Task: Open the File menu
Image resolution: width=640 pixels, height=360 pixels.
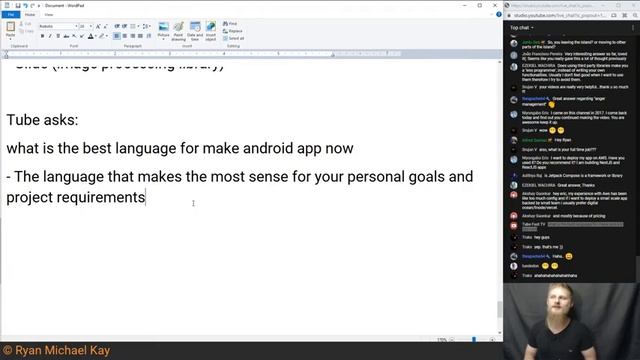Action: pos(11,15)
